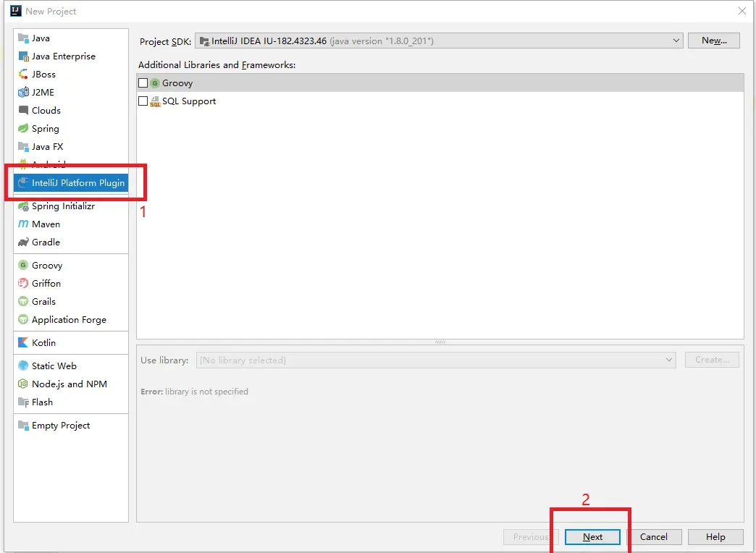Select Griffon project type label

pyautogui.click(x=46, y=284)
